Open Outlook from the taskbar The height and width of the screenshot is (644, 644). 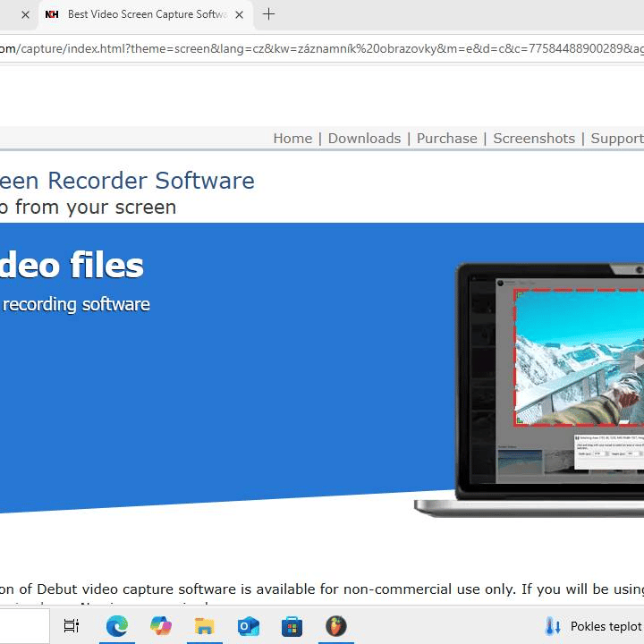tap(249, 626)
